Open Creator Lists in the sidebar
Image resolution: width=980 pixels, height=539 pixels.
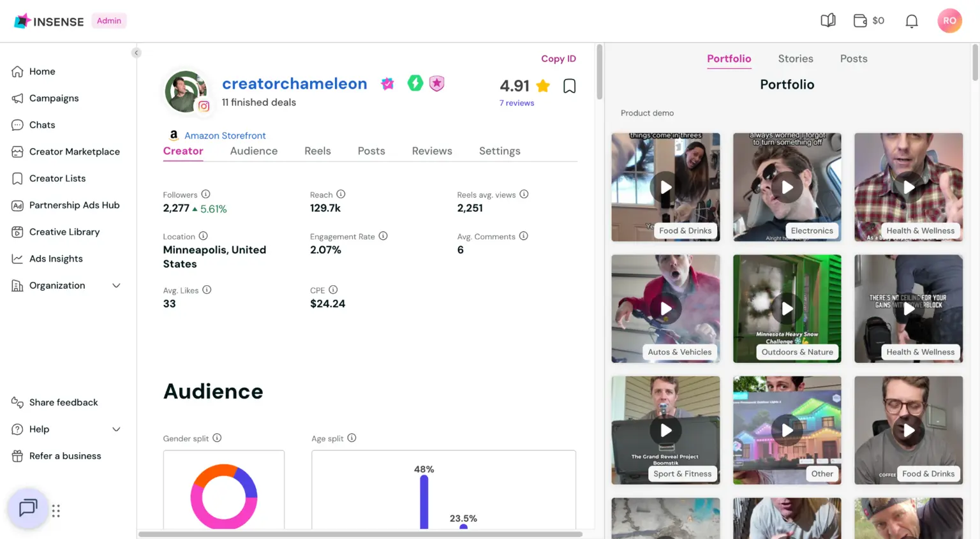(48, 179)
